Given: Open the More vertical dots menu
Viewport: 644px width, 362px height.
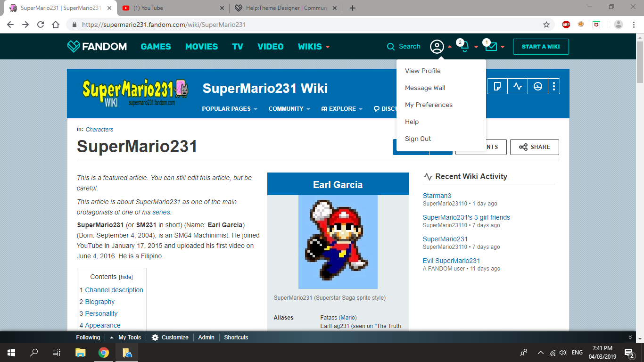Looking at the screenshot, I should (554, 86).
